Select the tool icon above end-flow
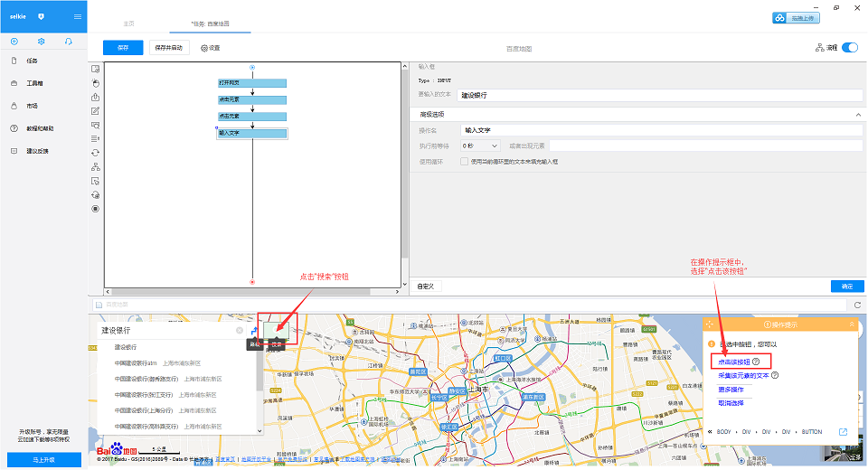The height and width of the screenshot is (470, 868). 95,195
